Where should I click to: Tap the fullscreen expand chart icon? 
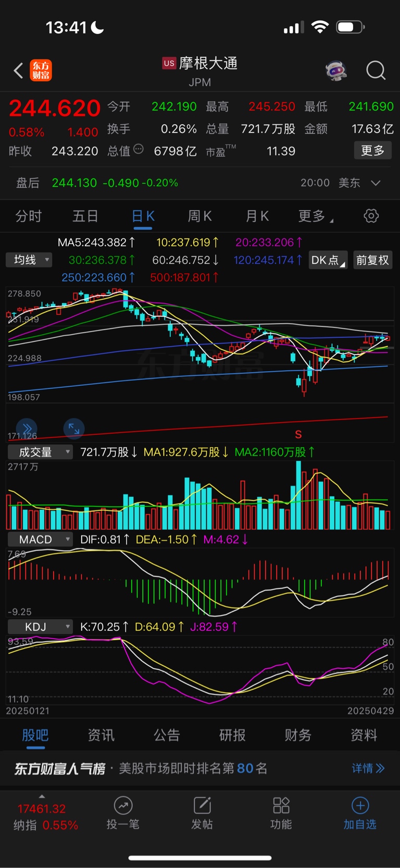pyautogui.click(x=74, y=429)
